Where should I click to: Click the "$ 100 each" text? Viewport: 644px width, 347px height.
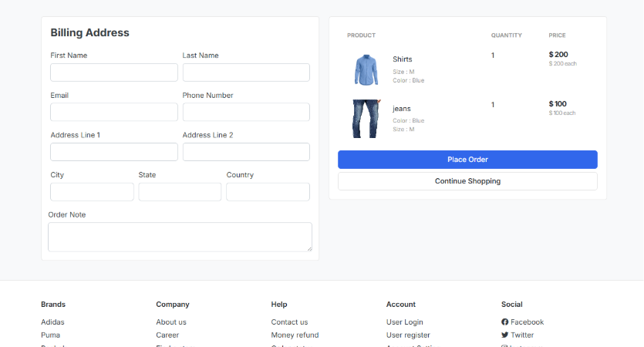click(x=562, y=113)
